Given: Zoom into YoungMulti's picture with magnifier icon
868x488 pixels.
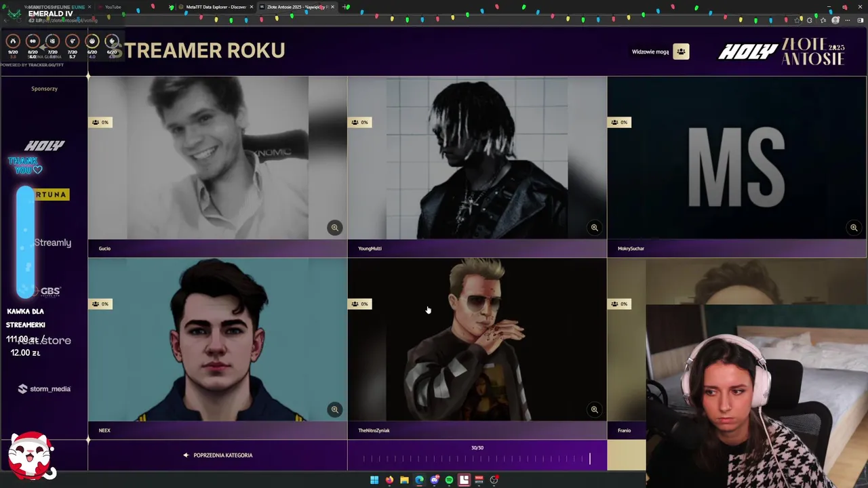Looking at the screenshot, I should pos(594,228).
